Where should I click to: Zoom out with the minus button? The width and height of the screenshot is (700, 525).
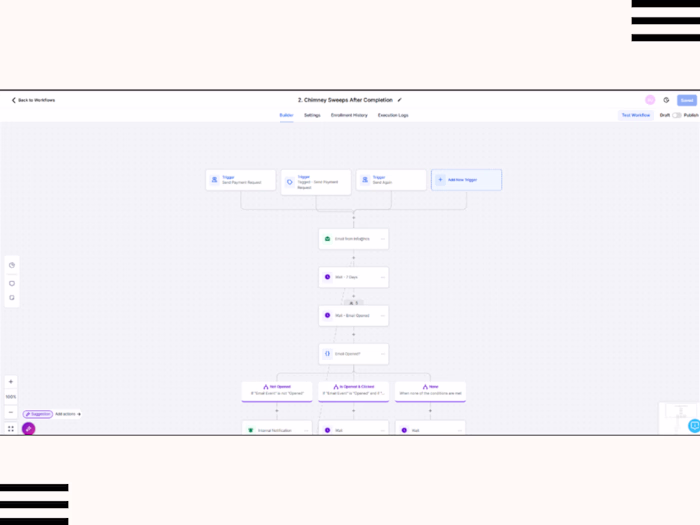point(11,412)
